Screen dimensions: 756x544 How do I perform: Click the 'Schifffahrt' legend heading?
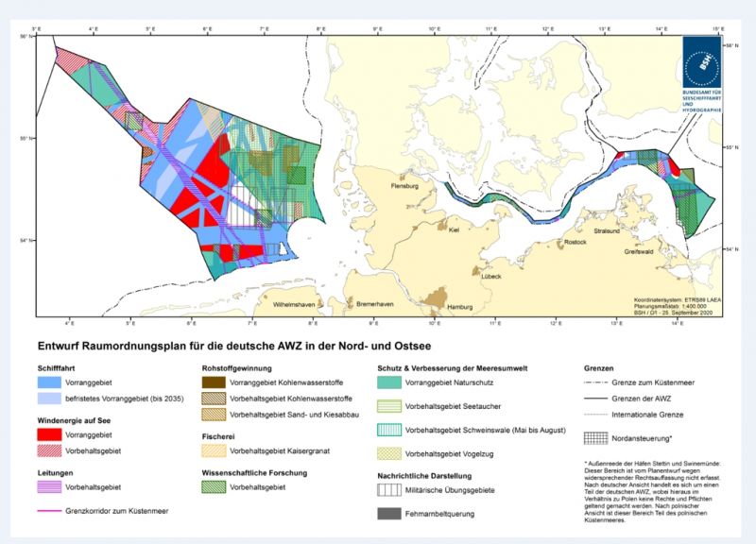[57, 368]
